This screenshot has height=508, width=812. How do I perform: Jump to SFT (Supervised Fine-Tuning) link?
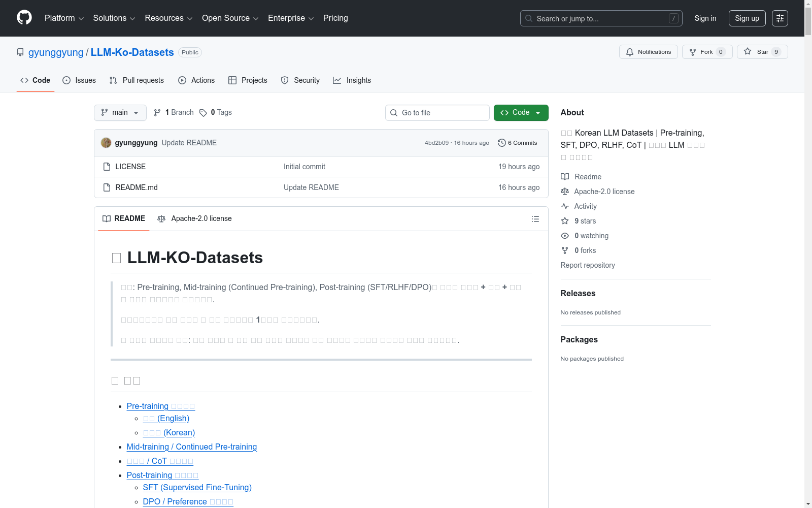click(197, 488)
